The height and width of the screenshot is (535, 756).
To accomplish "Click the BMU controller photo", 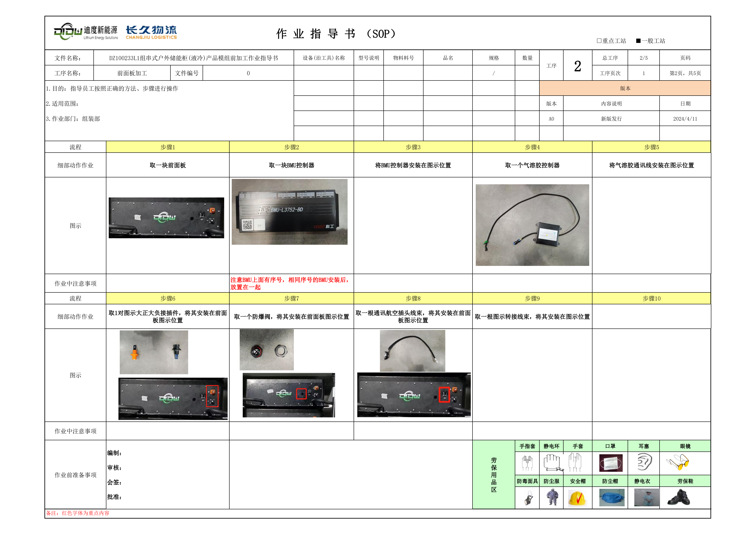I will 289,212.
